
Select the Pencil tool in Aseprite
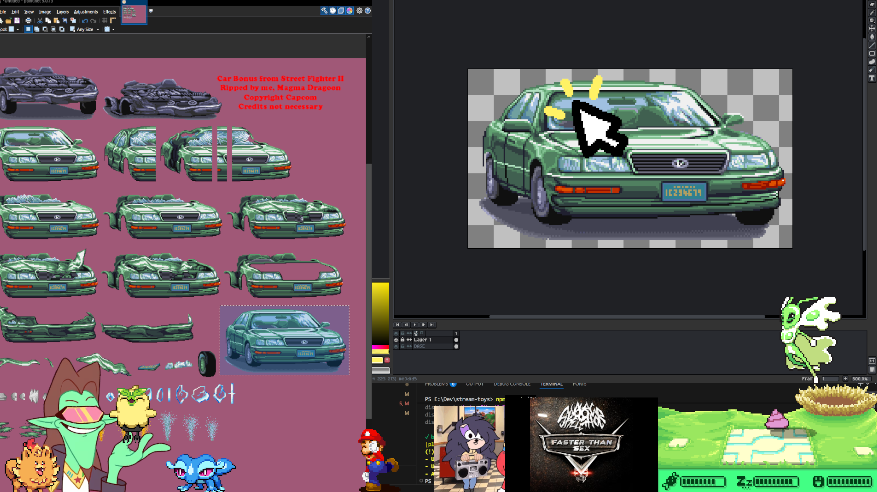coord(872,12)
